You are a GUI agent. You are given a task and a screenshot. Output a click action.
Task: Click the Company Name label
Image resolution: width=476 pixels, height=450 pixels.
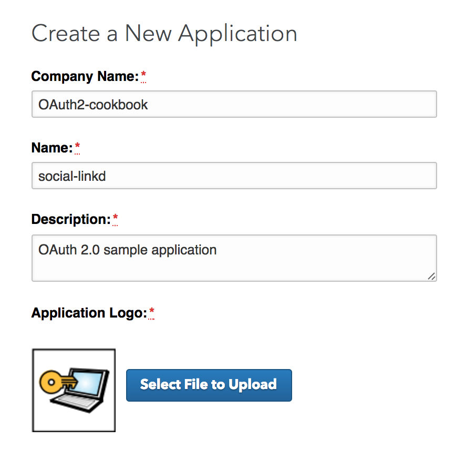85,76
